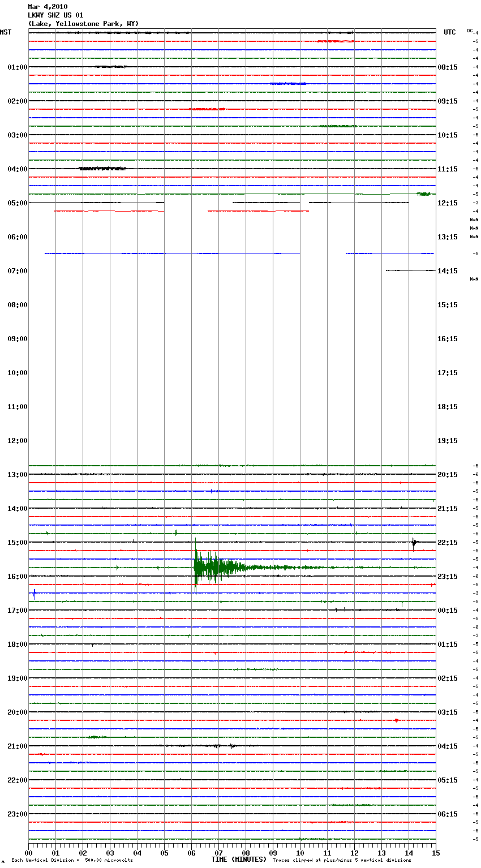Image resolution: width=481 pixels, height=868 pixels.
Task: Click the '23:15' UTC time label
Action: coord(448,577)
